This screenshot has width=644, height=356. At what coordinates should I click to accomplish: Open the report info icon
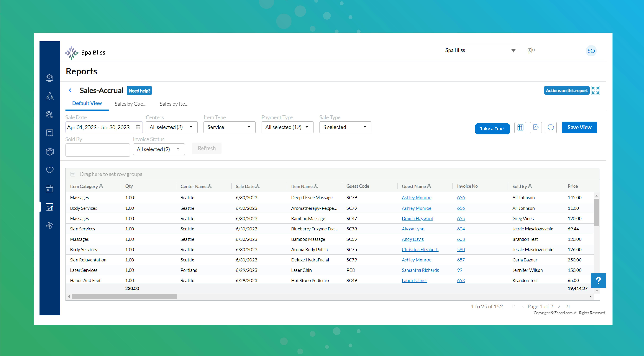click(551, 128)
